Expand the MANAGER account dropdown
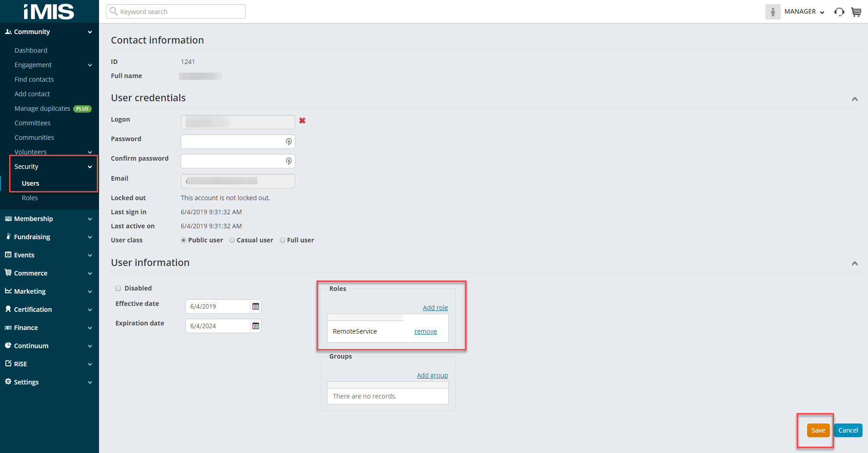868x453 pixels. click(823, 12)
